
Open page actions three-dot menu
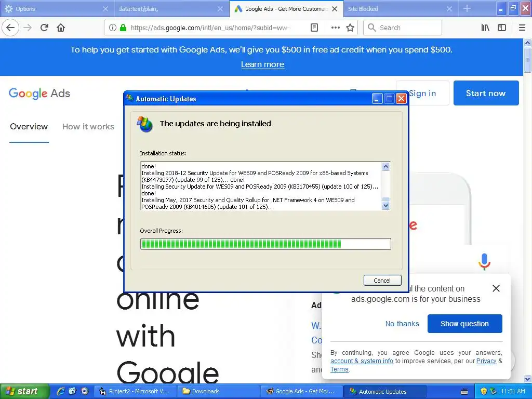[335, 28]
